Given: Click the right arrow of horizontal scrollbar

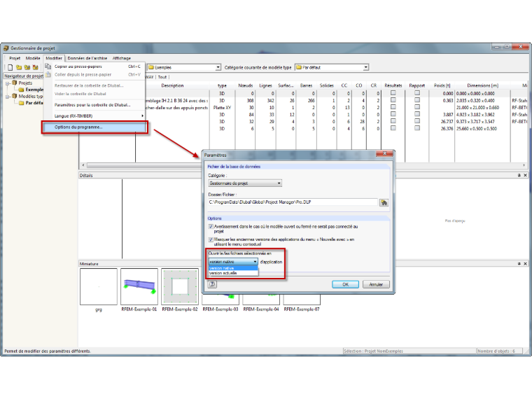Looking at the screenshot, I should [524, 165].
